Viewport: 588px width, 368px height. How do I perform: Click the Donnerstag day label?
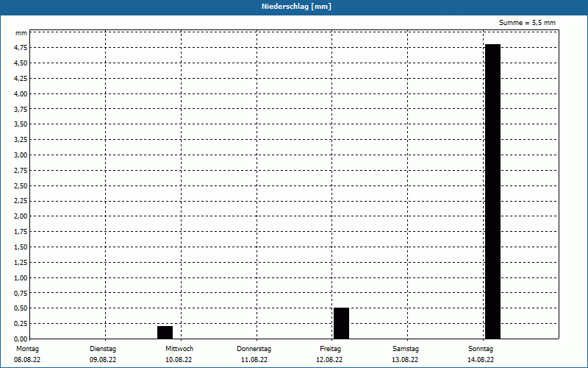[254, 349]
